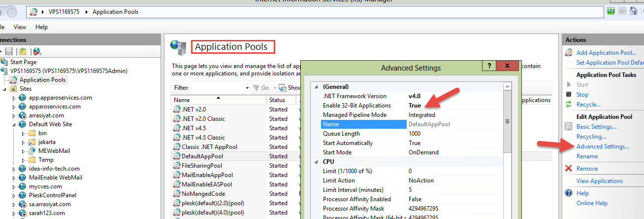Select plesk(default)(2.0)(pool) row
This screenshot has width=644, height=219.
coord(236,203)
